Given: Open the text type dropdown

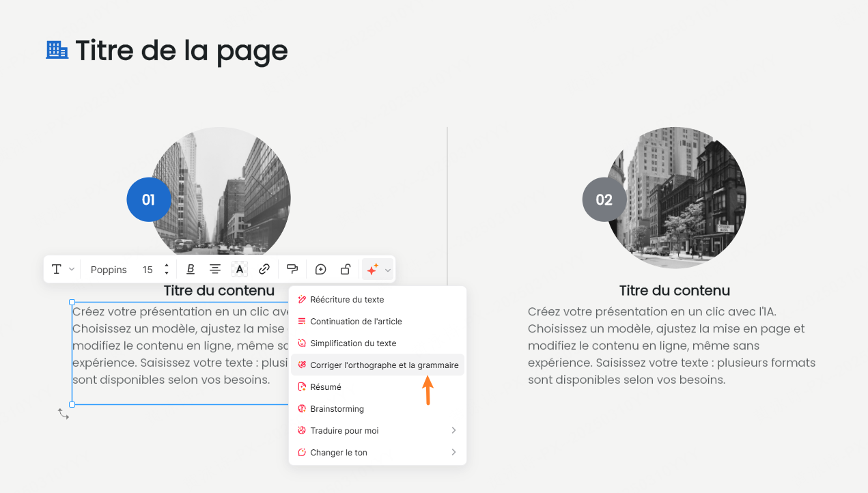Looking at the screenshot, I should (x=62, y=270).
